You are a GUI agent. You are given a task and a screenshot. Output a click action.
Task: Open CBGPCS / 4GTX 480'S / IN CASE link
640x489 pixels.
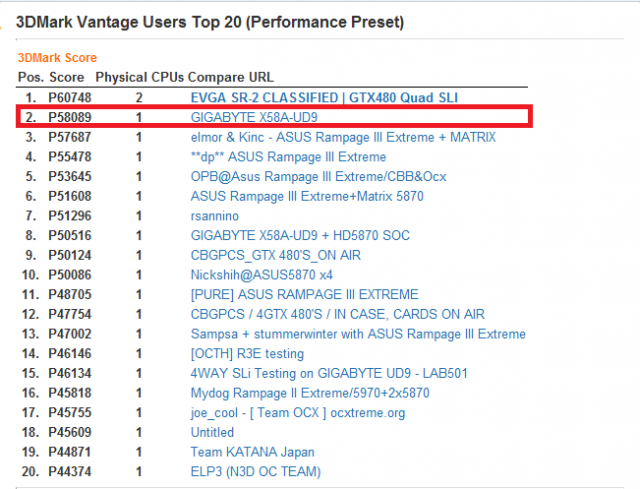coord(338,314)
